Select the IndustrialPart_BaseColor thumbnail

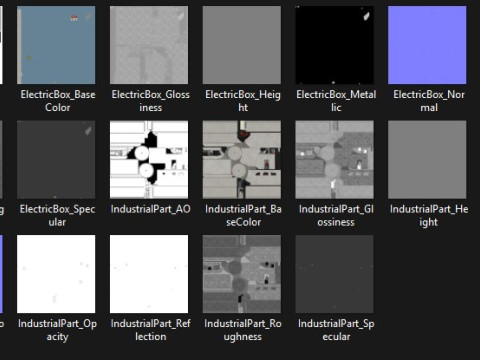(x=242, y=160)
